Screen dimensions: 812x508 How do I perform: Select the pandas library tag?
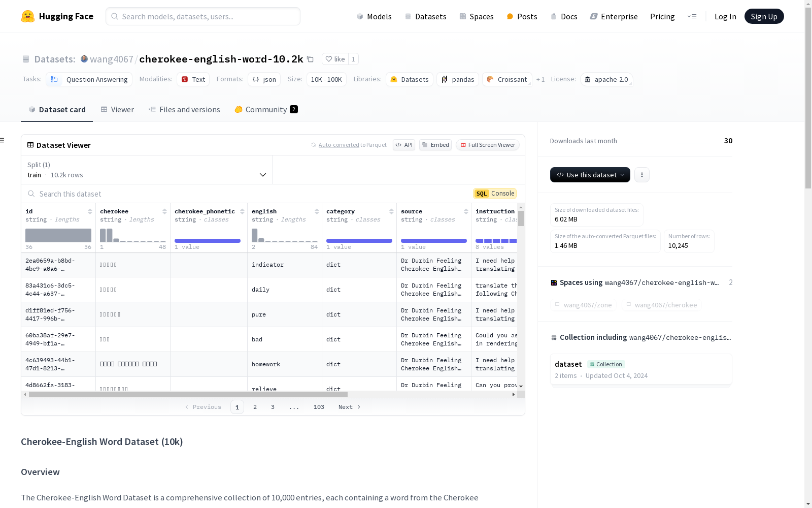tap(458, 79)
